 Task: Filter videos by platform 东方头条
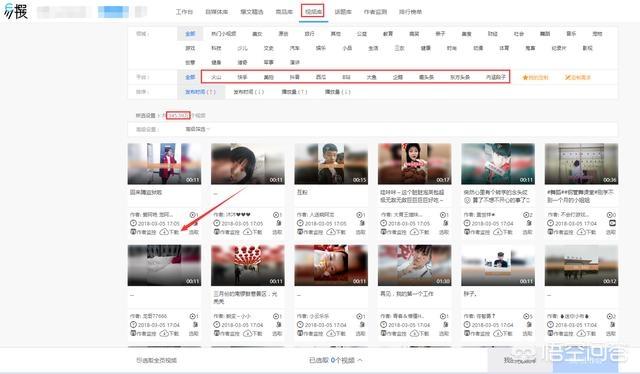pyautogui.click(x=460, y=77)
